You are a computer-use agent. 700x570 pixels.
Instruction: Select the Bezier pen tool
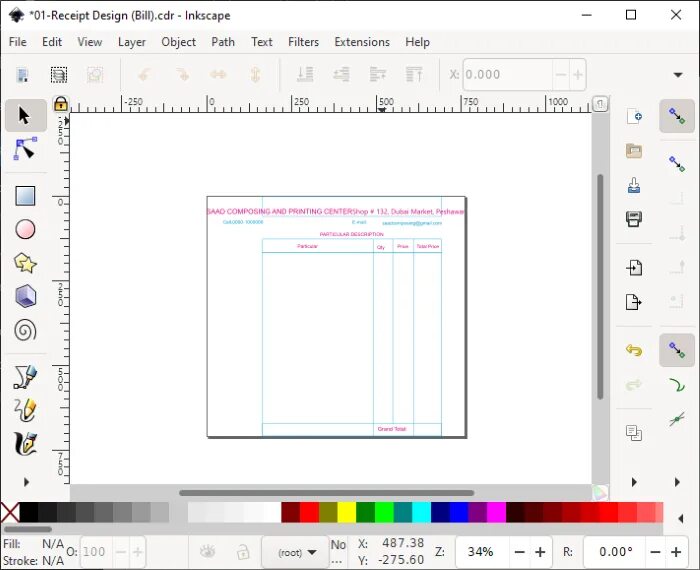tap(25, 377)
